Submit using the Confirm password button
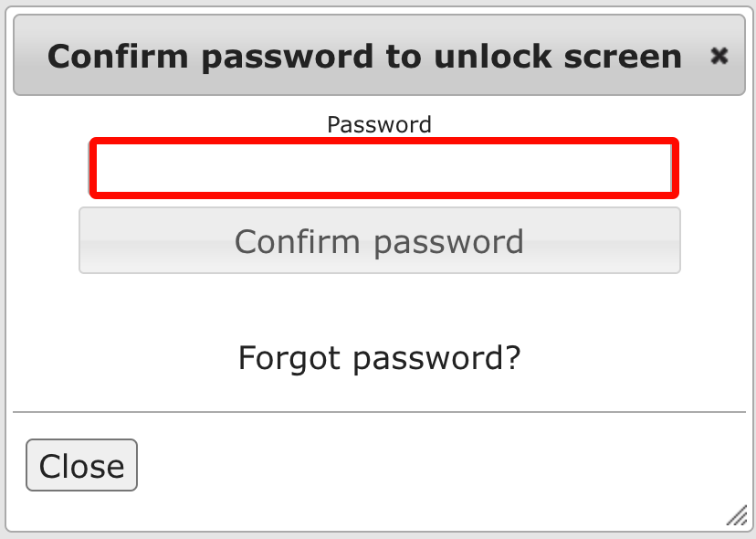756x539 pixels. [x=379, y=241]
